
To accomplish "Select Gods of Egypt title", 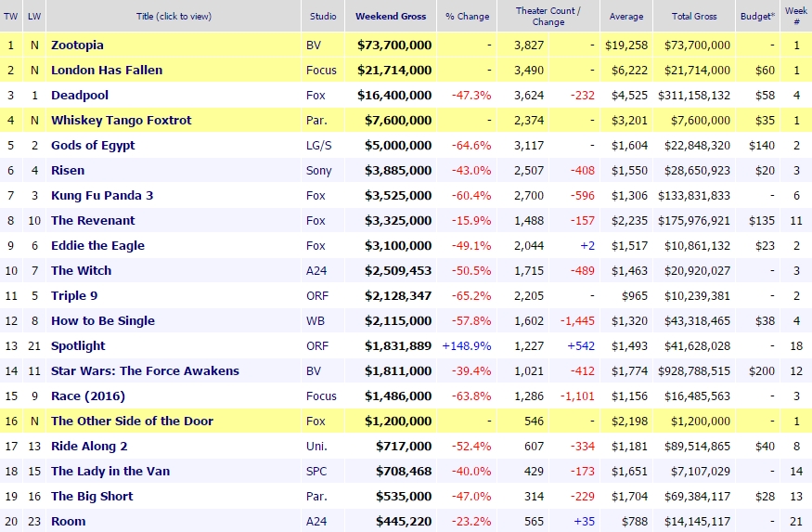I will pos(93,146).
